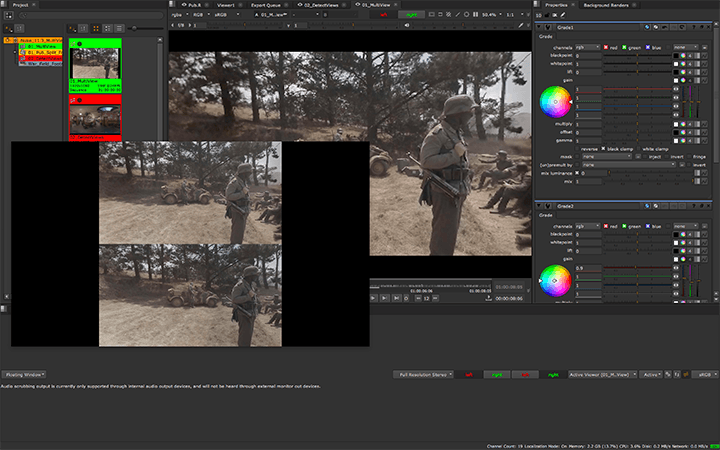720x450 pixels.
Task: Toggle the viewer pause button
Action: pos(476,15)
